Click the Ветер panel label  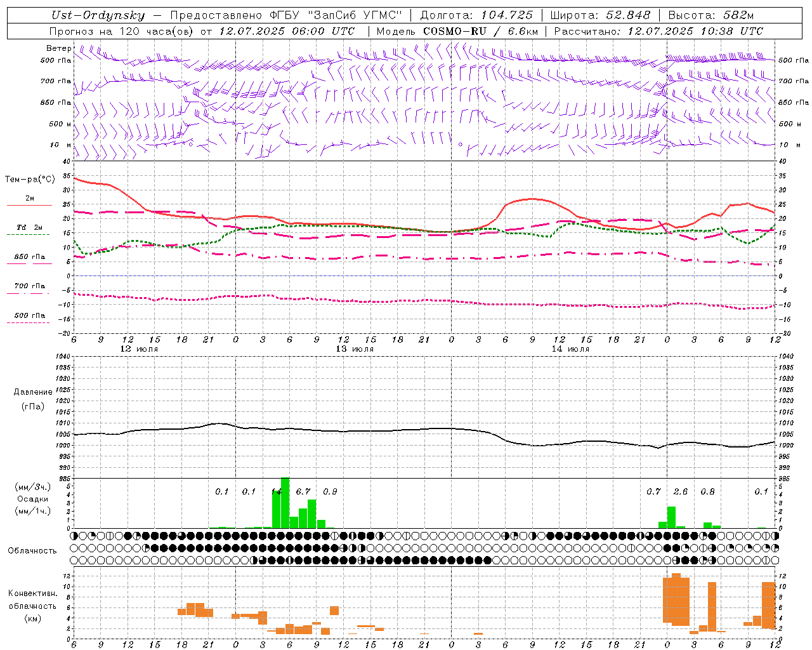(x=59, y=48)
